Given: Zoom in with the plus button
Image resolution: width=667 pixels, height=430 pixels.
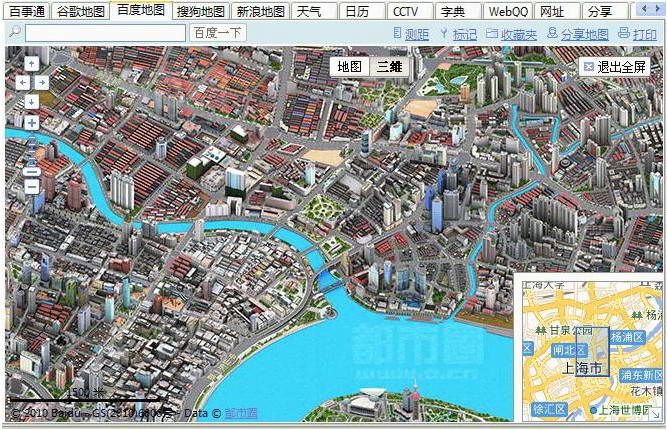Looking at the screenshot, I should (31, 123).
